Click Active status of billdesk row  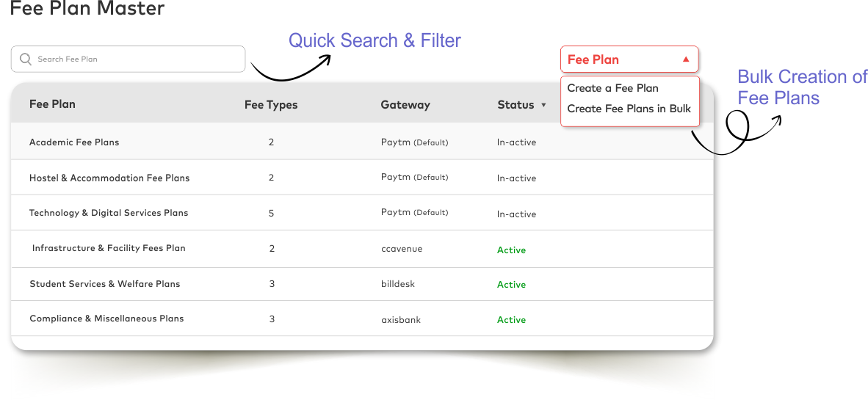point(511,285)
